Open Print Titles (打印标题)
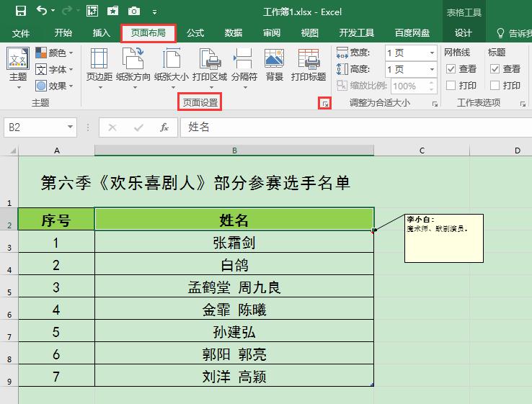Screen dimensions: 532x404 (309, 65)
